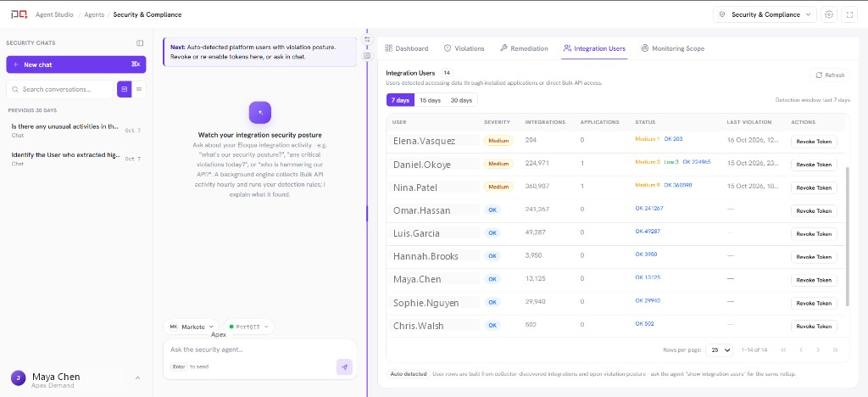Viewport: 868px width, 397px height.
Task: Click the SEVERITY column header
Action: 497,122
